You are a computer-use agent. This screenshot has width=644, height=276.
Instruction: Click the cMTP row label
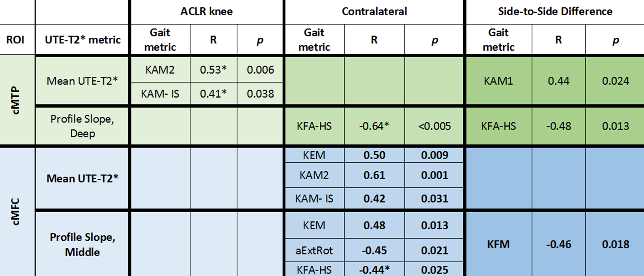(x=15, y=100)
